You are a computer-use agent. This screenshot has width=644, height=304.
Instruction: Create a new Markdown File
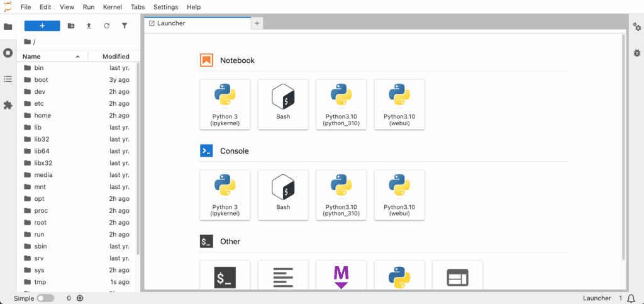341,276
